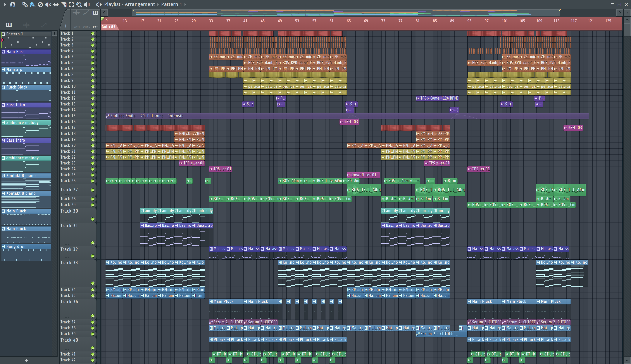This screenshot has width=631, height=364.
Task: Switch to the CHAN tab
Action: tap(87, 27)
